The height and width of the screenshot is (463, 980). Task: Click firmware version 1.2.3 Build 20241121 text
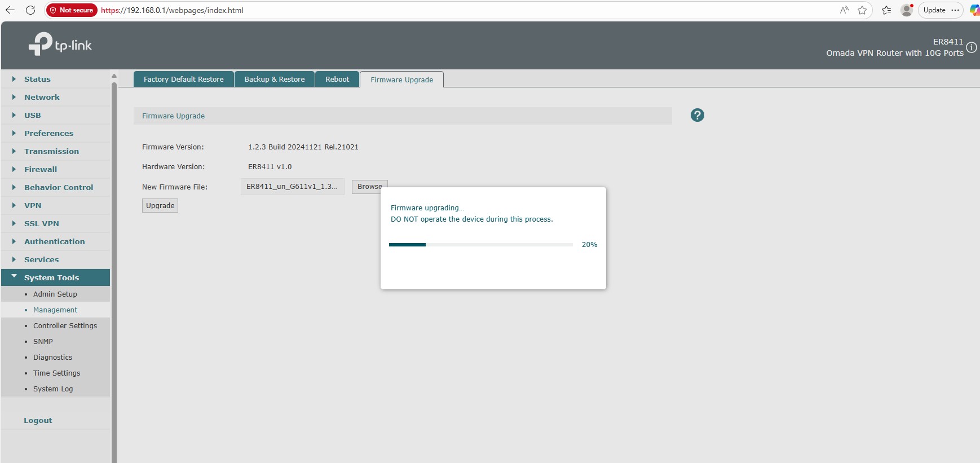tap(303, 147)
